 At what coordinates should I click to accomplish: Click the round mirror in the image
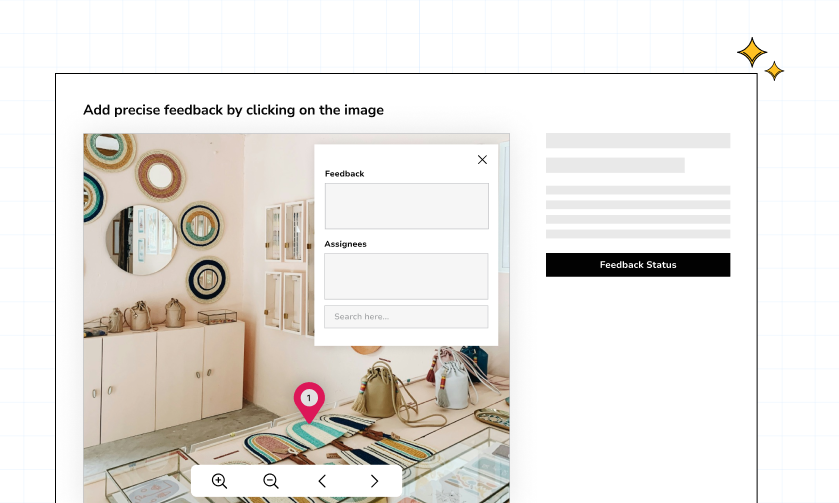click(x=141, y=240)
